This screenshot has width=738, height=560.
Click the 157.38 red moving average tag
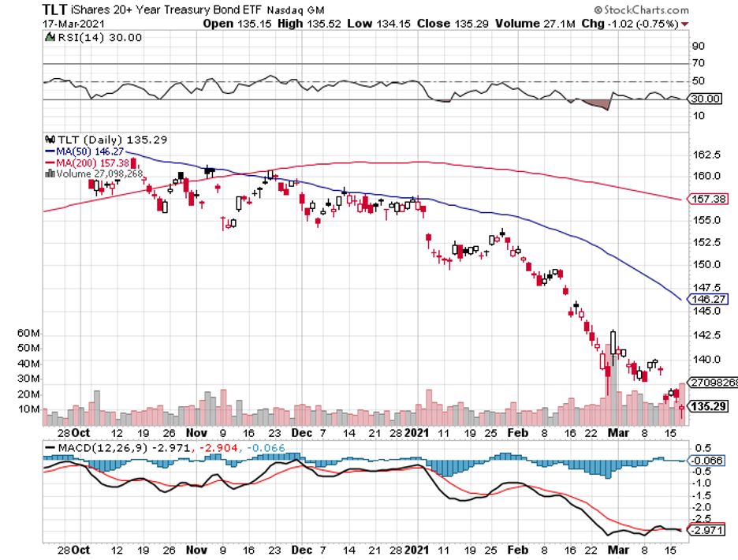pyautogui.click(x=708, y=199)
